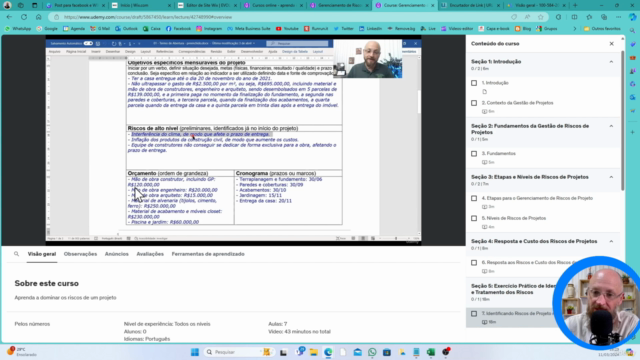
Task: Click the search magnifier beside Visão geral tab
Action: 16,254
